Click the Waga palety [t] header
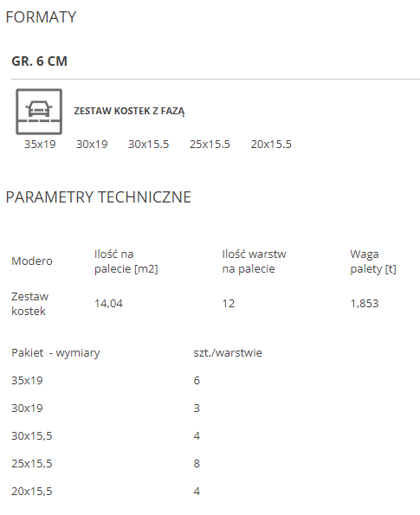Image resolution: width=420 pixels, height=515 pixels. 373,261
